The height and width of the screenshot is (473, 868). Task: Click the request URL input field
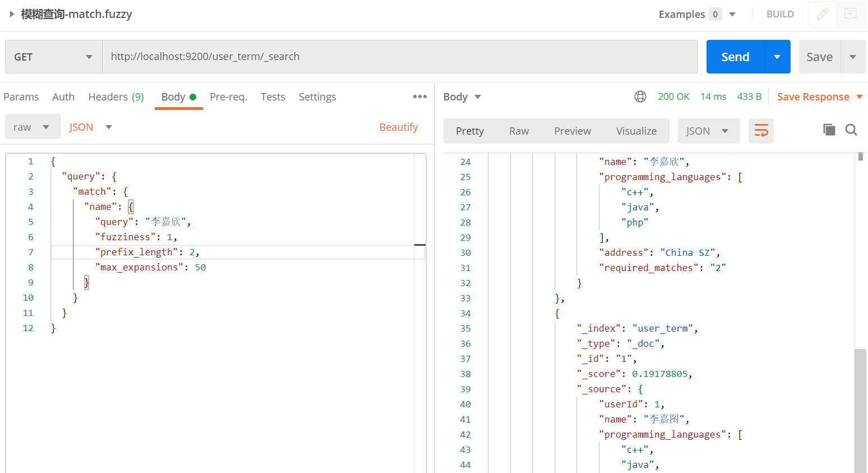(x=400, y=57)
